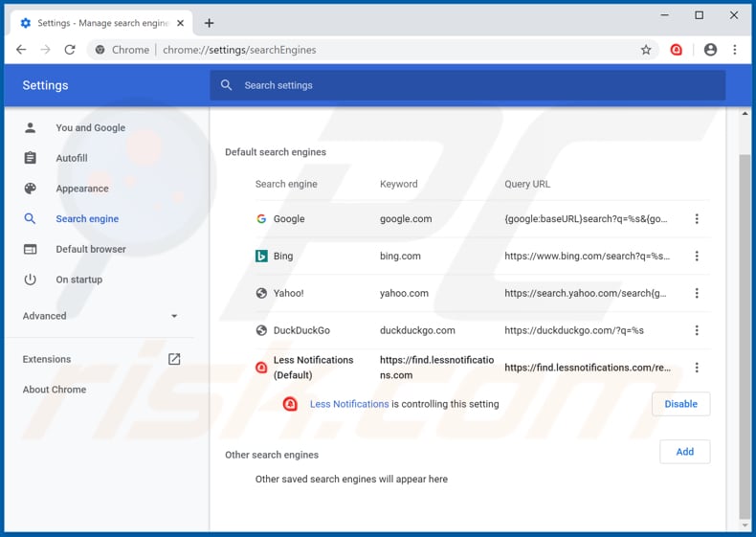Click the magnifier icon in Search settings bar

[x=226, y=85]
